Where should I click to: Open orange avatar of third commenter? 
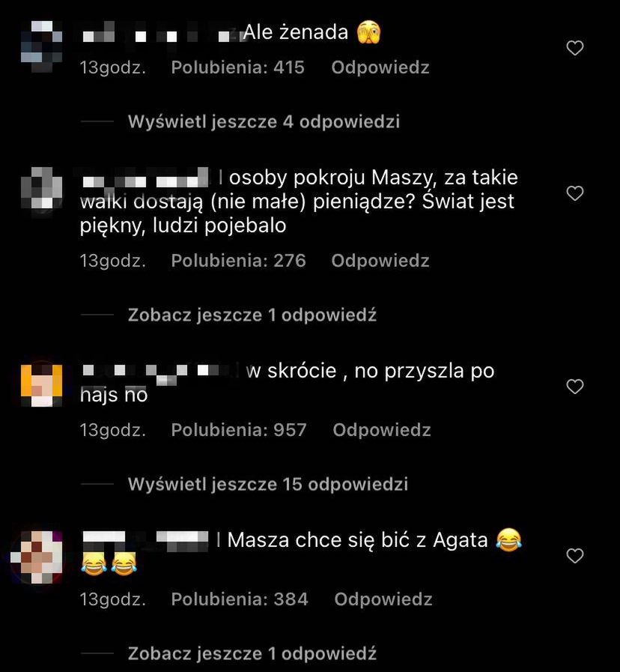[x=42, y=385]
